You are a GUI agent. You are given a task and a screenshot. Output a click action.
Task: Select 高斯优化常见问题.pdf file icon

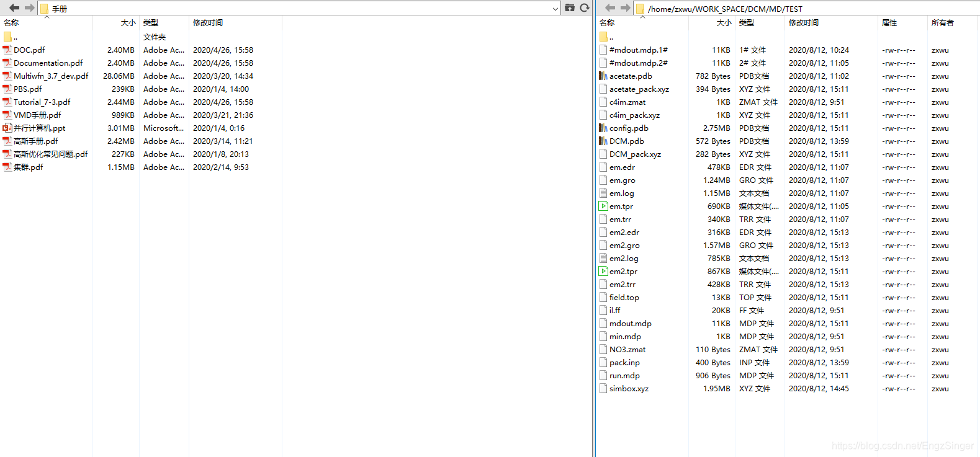point(7,154)
